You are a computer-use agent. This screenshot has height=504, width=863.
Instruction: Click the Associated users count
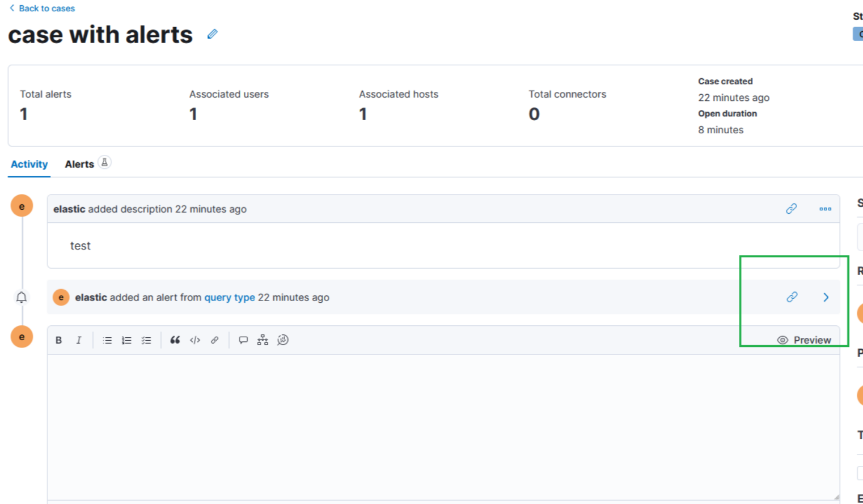[x=193, y=115]
